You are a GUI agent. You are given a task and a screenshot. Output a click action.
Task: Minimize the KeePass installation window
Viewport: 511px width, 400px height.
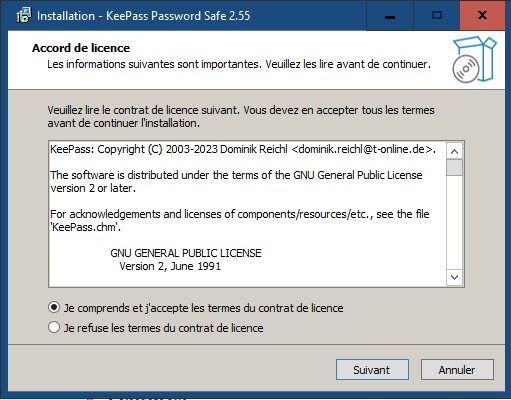390,15
